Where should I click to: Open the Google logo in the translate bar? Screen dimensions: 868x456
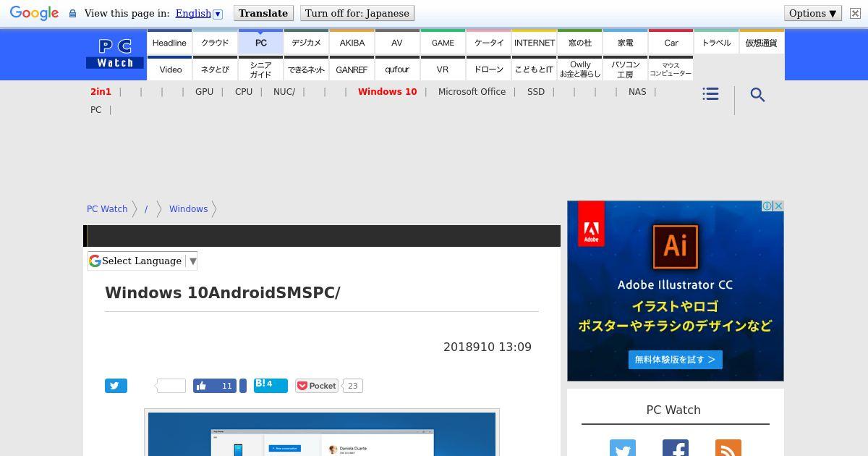click(34, 14)
